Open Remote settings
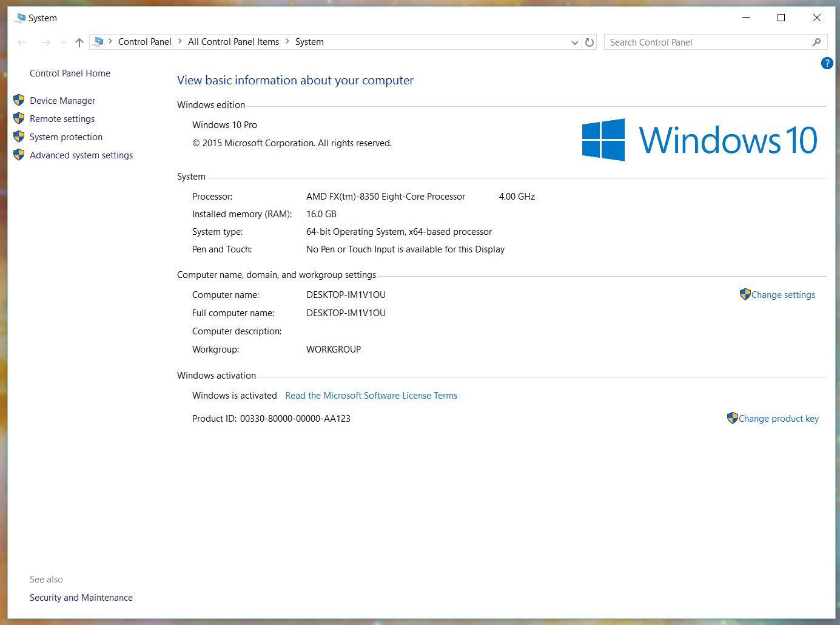840x625 pixels. tap(62, 119)
